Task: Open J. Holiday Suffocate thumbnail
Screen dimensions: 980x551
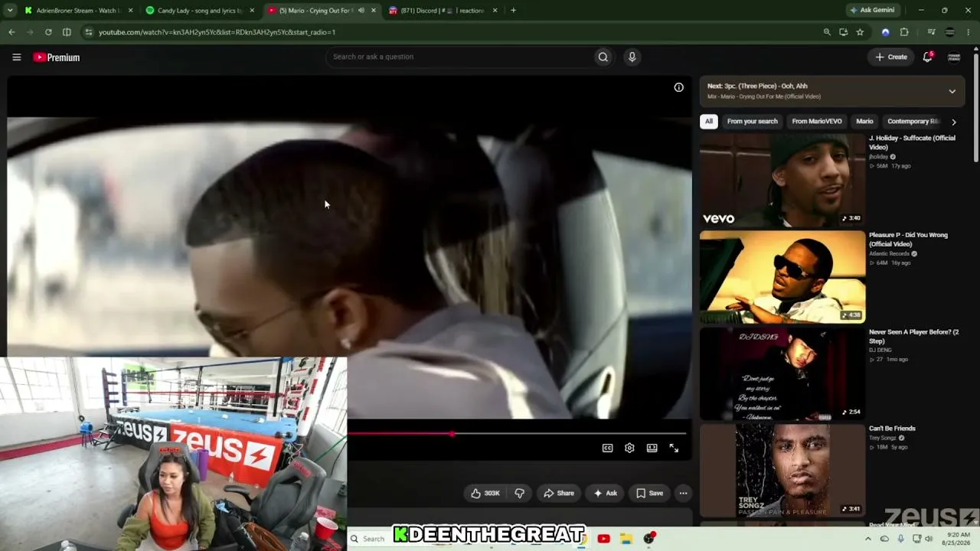Action: (x=782, y=181)
